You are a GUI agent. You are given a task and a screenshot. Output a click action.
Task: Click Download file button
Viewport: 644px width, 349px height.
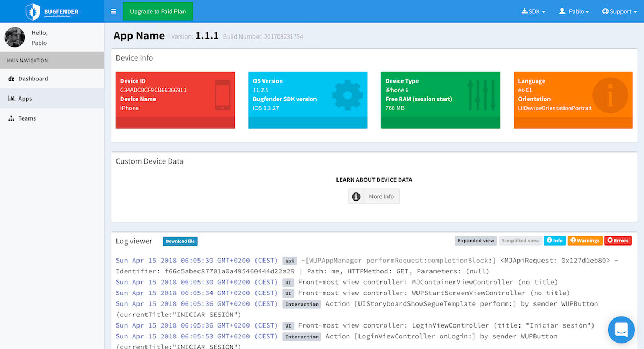point(180,241)
